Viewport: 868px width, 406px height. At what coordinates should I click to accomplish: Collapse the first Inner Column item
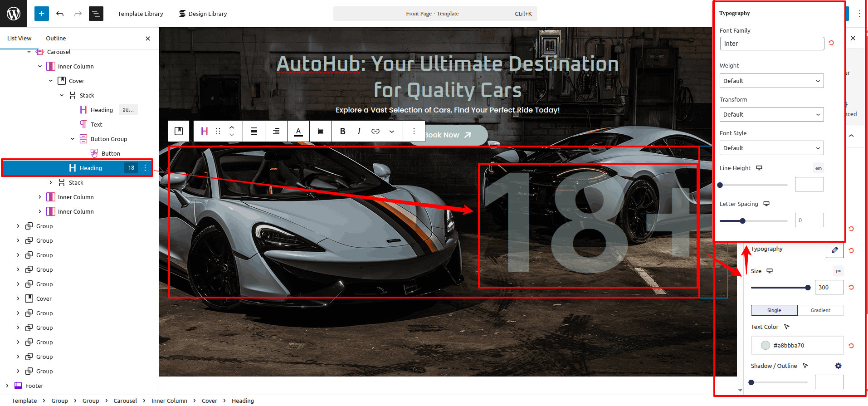(40, 66)
